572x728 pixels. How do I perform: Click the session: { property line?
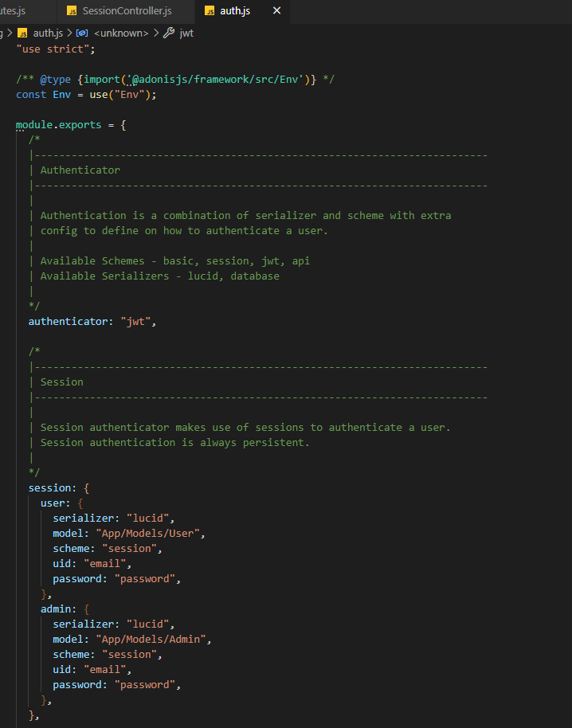[x=58, y=488]
